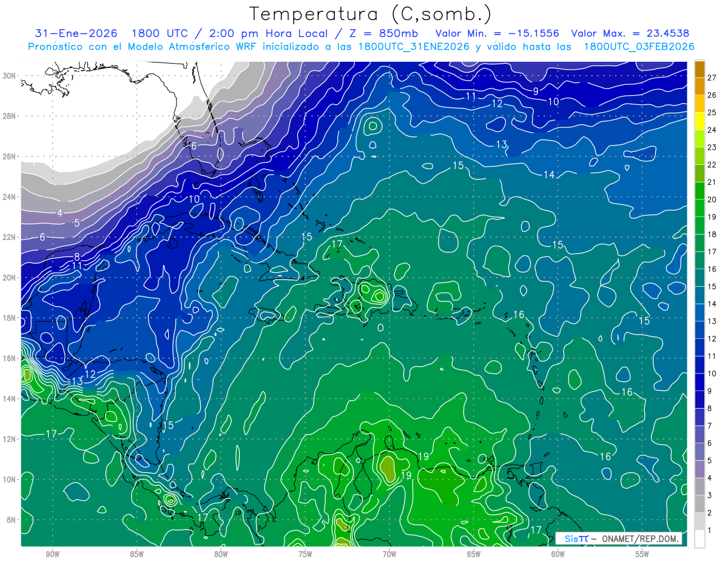Click the gray color bar segment between 2 and 3
Image resolution: width=728 pixels, height=562 pixels.
point(699,504)
